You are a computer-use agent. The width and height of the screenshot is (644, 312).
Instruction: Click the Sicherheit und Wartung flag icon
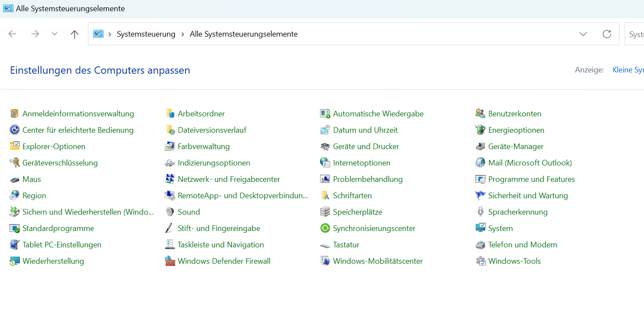[481, 196]
